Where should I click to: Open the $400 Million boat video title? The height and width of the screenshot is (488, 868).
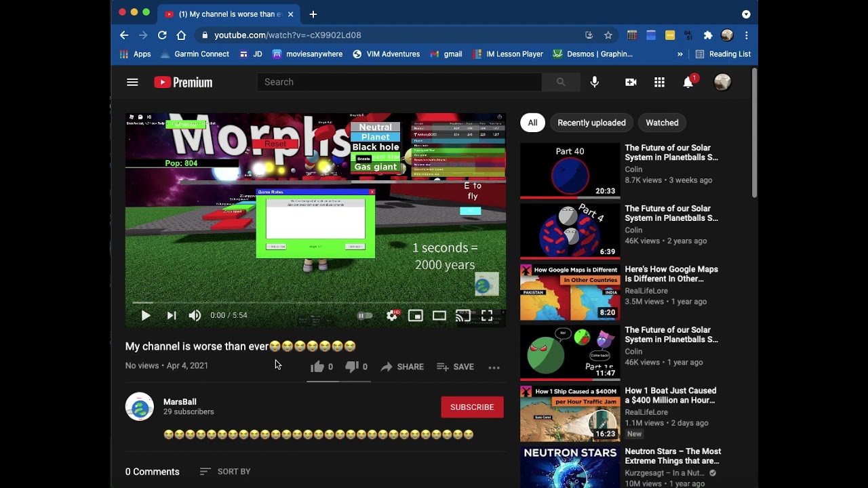pos(671,395)
